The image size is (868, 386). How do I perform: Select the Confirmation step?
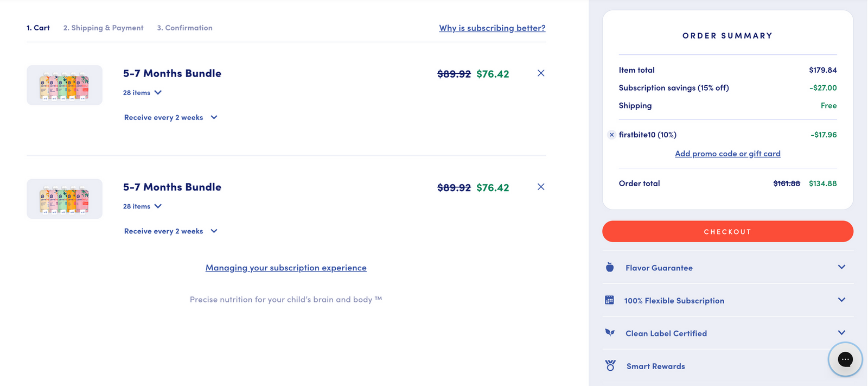point(184,28)
